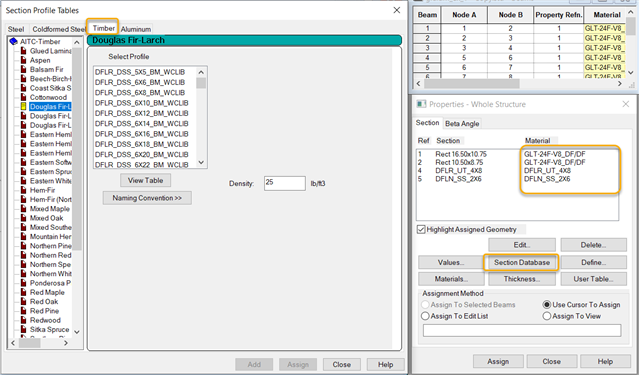
Task: Click the assignment list text field
Action: (x=522, y=331)
